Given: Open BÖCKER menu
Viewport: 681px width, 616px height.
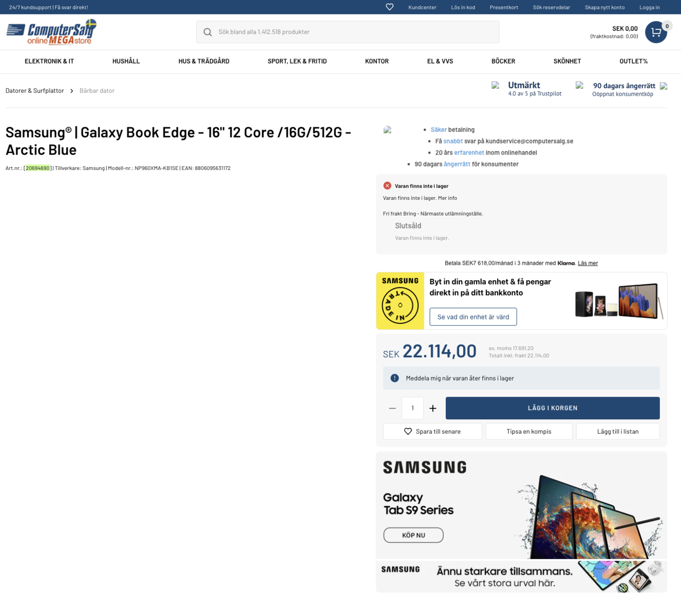Looking at the screenshot, I should [x=503, y=61].
